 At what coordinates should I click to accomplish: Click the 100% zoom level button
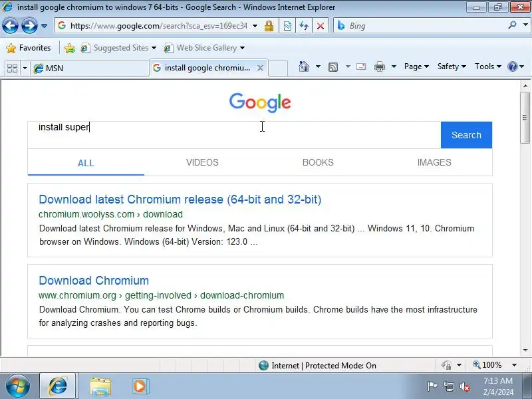pos(487,365)
